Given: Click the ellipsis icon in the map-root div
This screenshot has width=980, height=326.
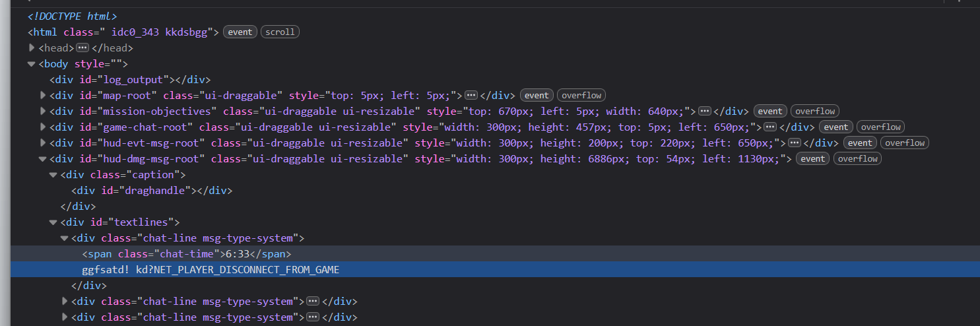Looking at the screenshot, I should pyautogui.click(x=471, y=95).
